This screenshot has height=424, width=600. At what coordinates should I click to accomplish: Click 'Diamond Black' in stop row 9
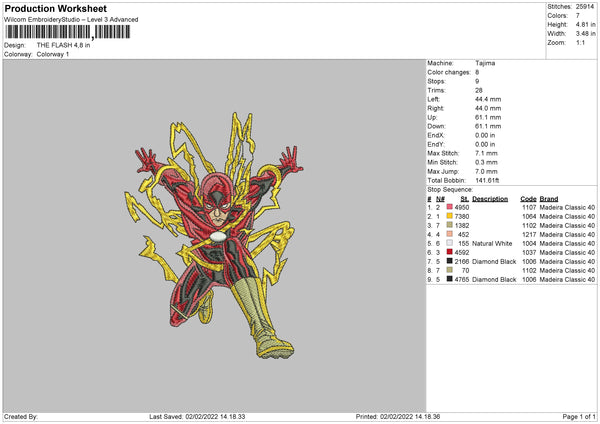coord(494,279)
